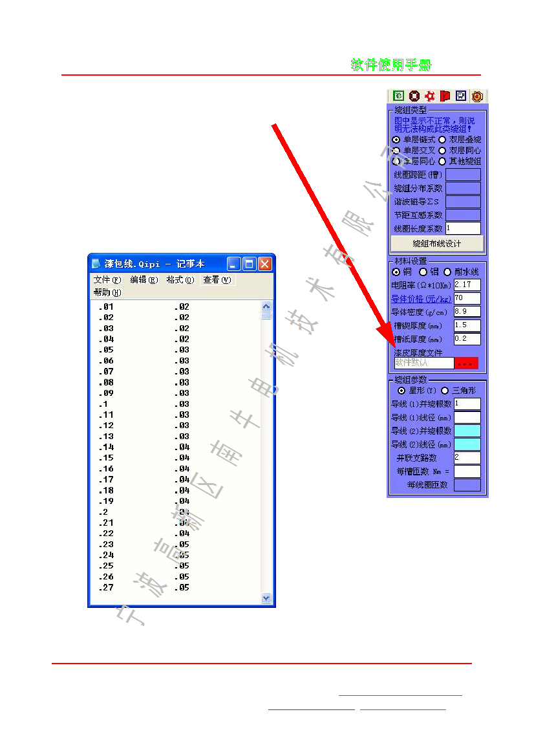Click the 槽锲厚度 field showing 1.5
This screenshot has width=534, height=756.
coord(467,325)
